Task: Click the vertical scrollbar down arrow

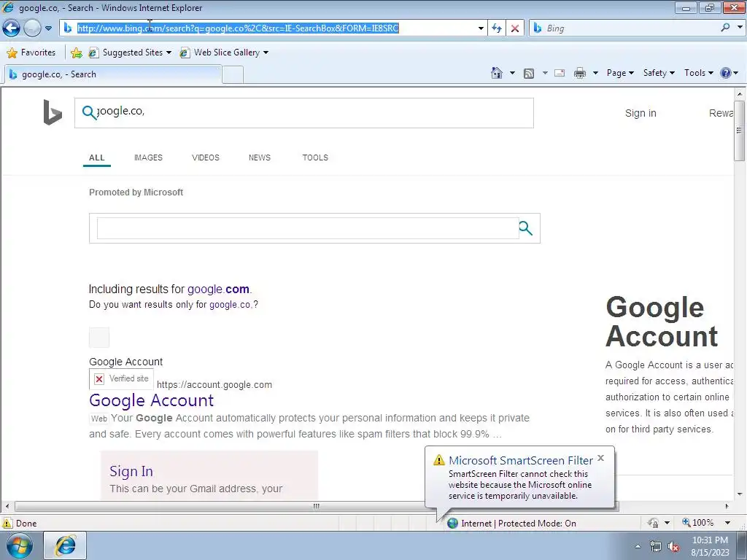Action: tap(739, 494)
